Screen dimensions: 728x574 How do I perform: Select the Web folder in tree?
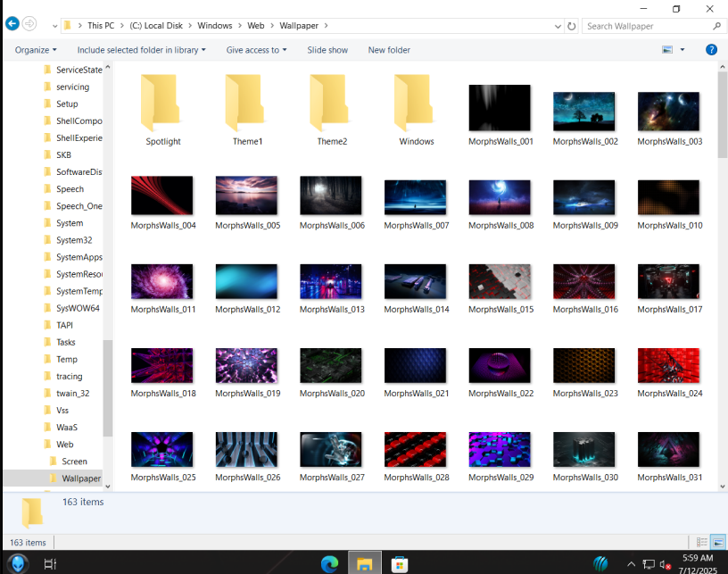click(x=64, y=445)
